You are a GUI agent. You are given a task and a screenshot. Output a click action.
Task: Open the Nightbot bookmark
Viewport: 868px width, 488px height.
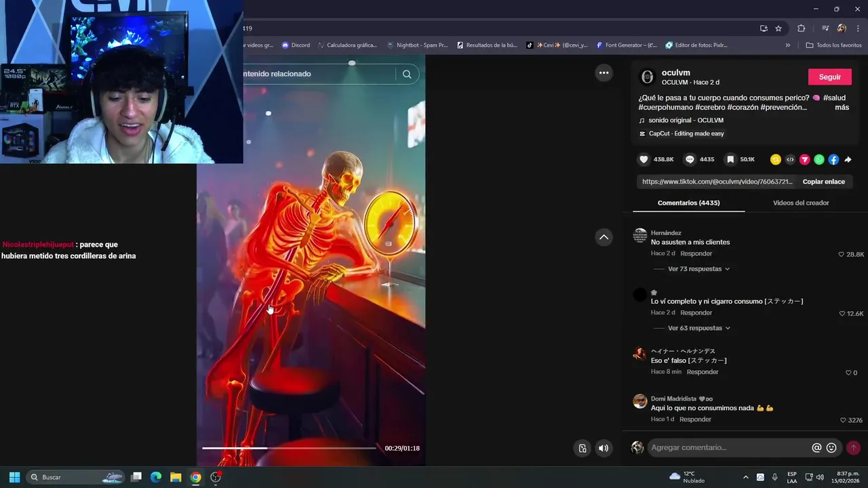417,45
